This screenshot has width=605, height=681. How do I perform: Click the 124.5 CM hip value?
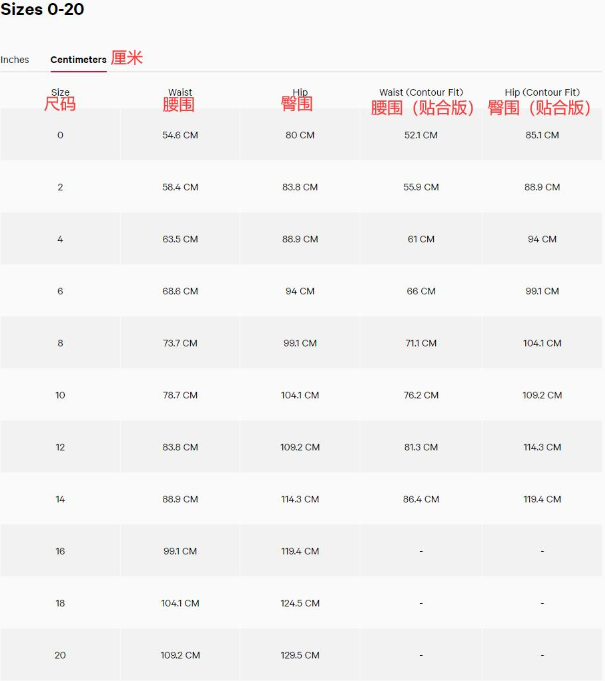click(300, 603)
